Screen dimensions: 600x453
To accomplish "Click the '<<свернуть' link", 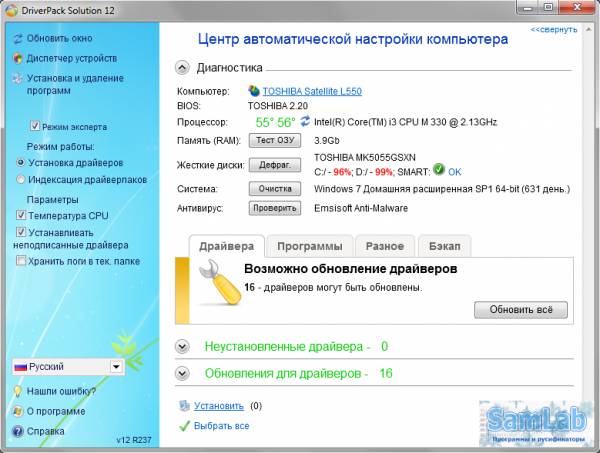I will [x=553, y=29].
